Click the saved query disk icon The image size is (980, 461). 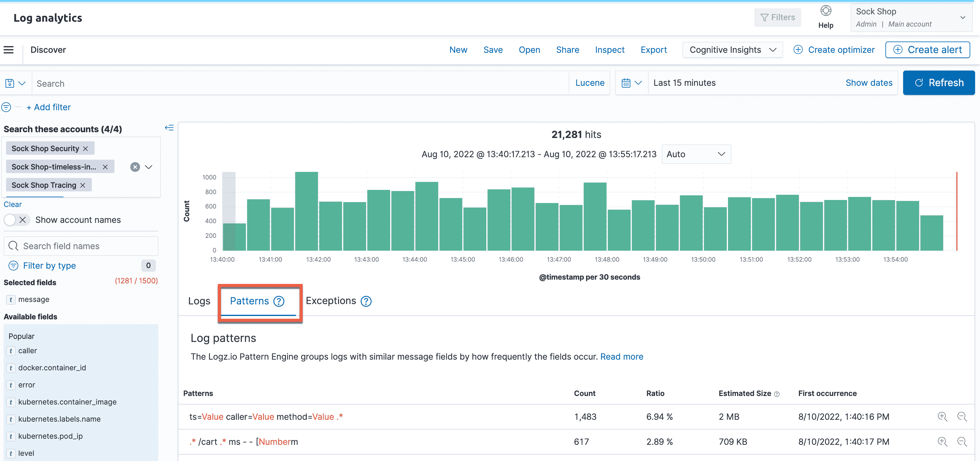(x=10, y=83)
